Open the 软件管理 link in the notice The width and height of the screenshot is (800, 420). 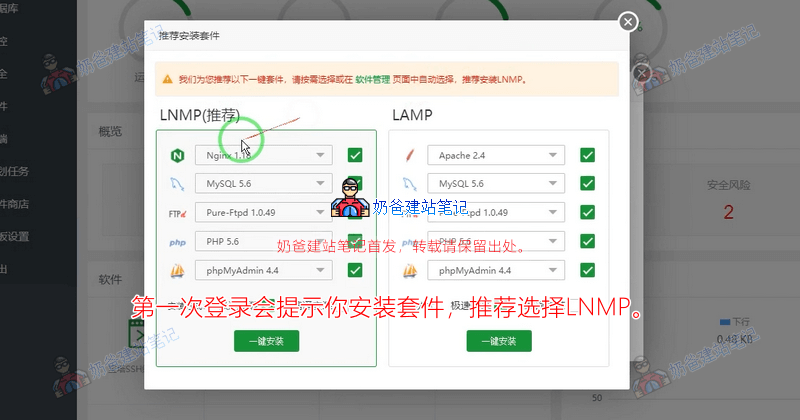click(372, 80)
